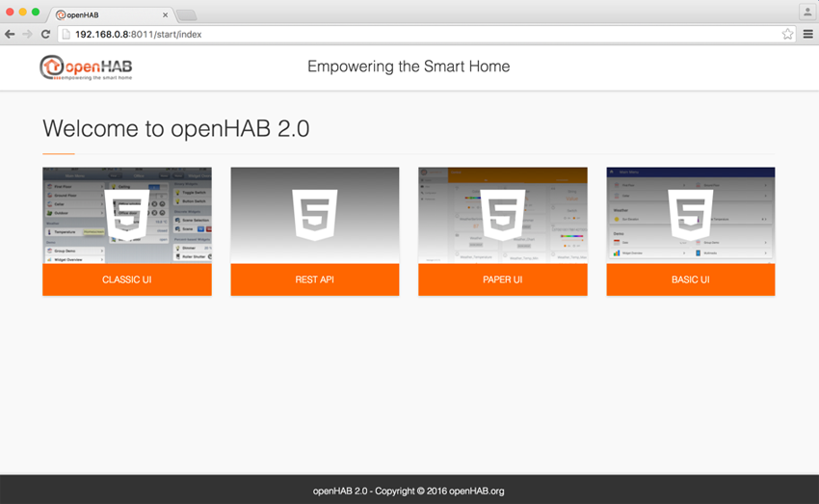This screenshot has height=504, width=819.
Task: Bookmark page using star icon
Action: (787, 34)
